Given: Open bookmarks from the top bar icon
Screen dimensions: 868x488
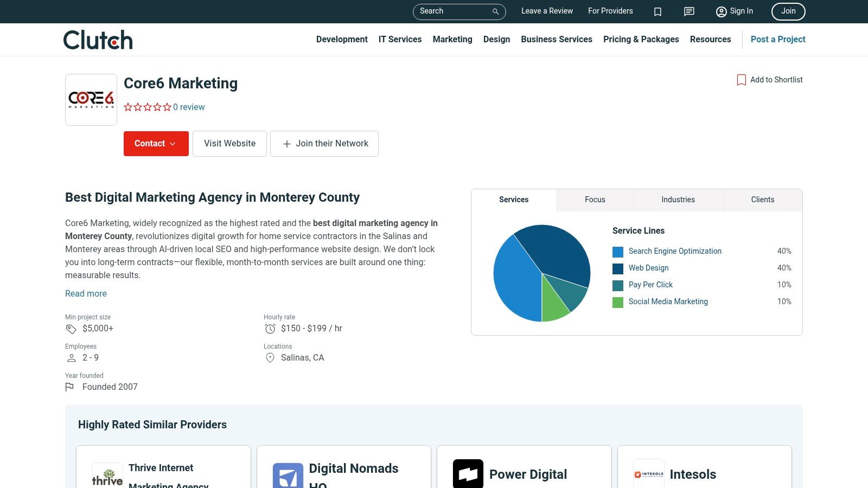Looking at the screenshot, I should [657, 11].
